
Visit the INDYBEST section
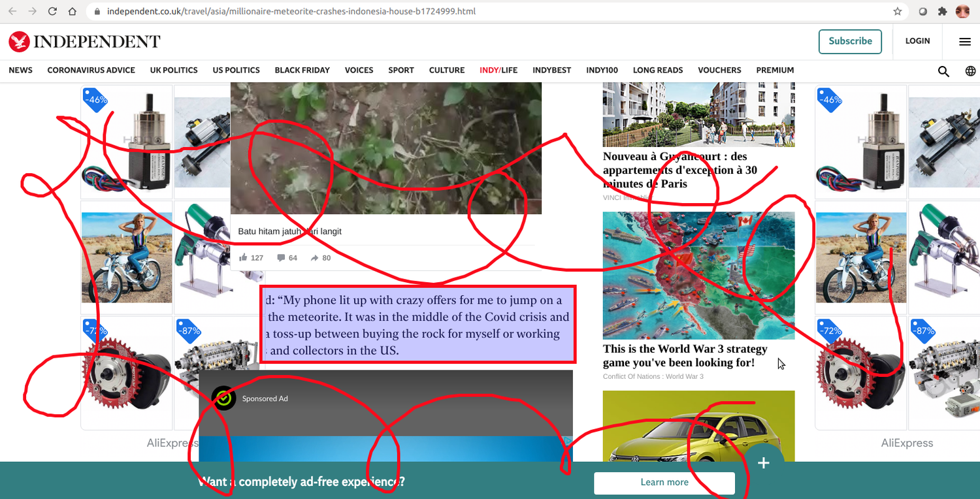tap(552, 71)
